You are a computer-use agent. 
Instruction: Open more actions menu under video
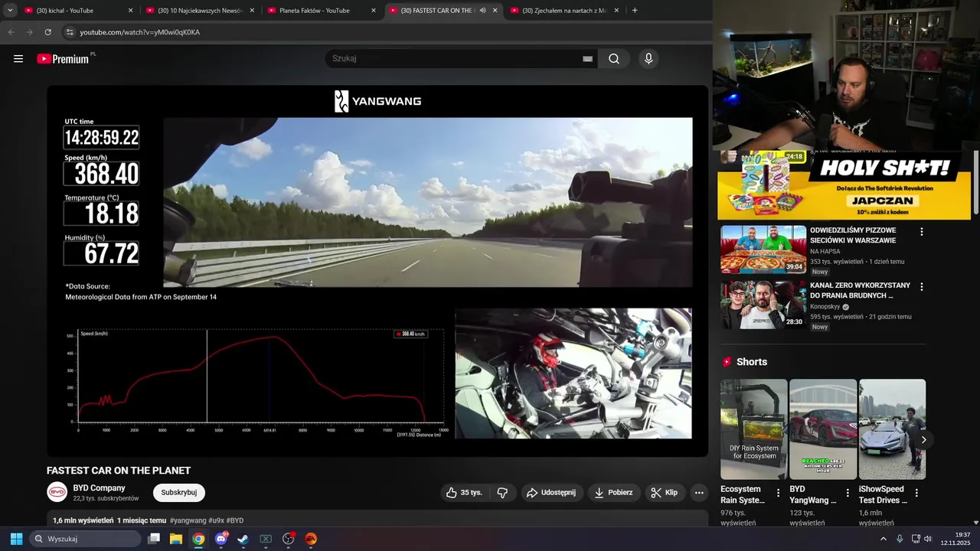point(699,492)
